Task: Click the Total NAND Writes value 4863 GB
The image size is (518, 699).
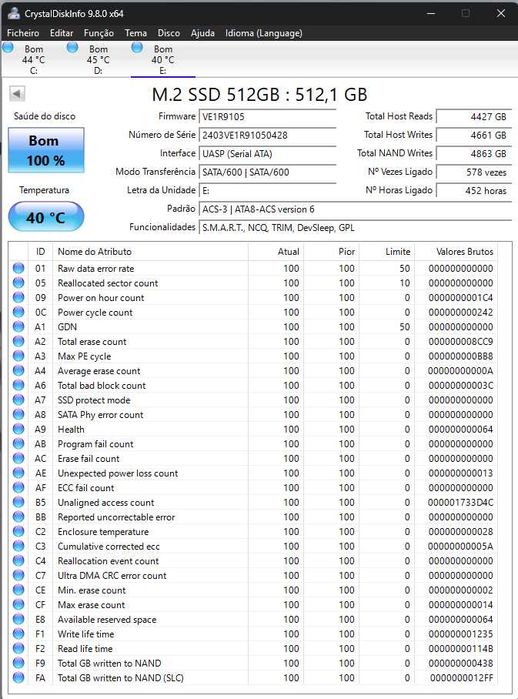Action: (x=473, y=154)
